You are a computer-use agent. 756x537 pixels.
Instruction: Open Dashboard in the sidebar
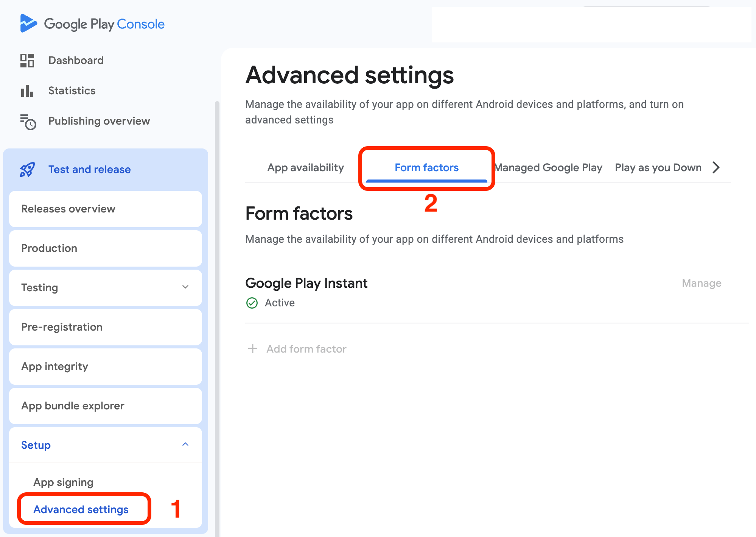pos(76,61)
